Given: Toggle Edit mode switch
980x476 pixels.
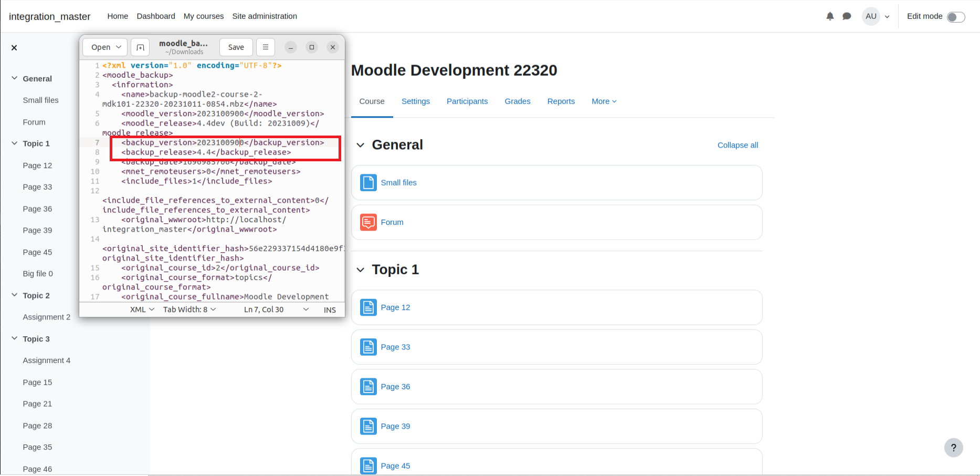Looking at the screenshot, I should 956,17.
